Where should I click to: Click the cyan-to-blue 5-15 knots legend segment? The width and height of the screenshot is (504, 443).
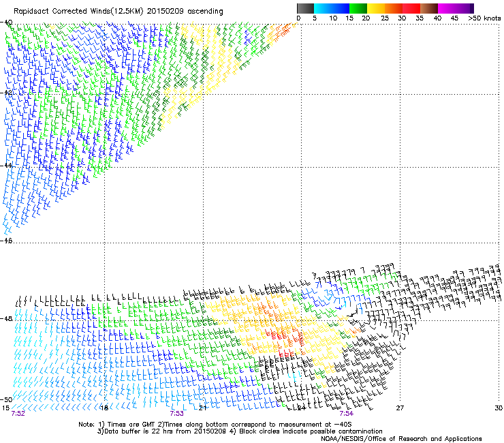(x=332, y=8)
